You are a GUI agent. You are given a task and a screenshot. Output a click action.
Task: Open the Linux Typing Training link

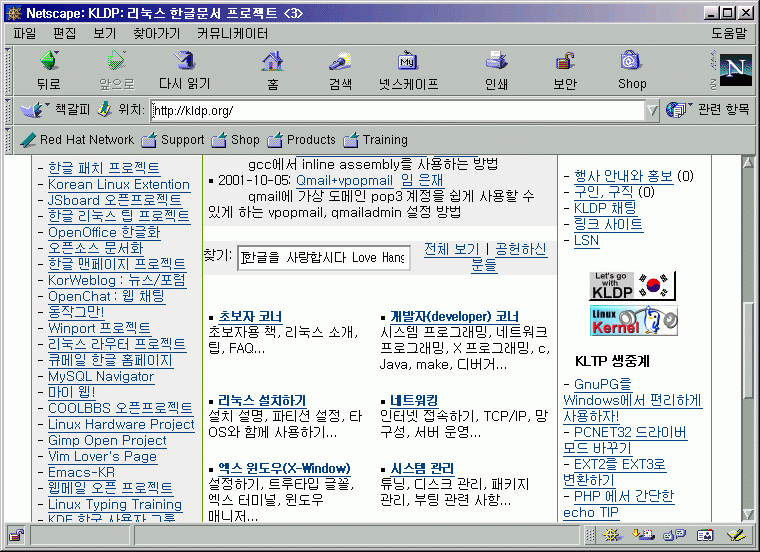pos(115,505)
